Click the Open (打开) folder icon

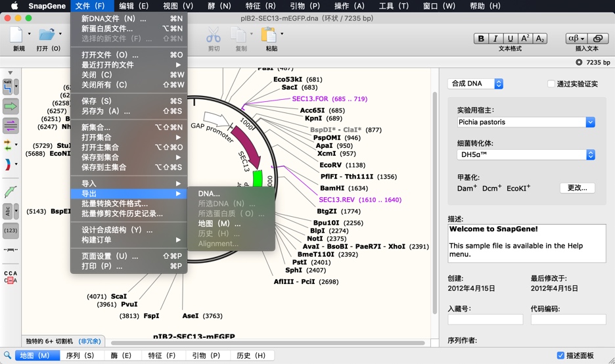(46, 35)
